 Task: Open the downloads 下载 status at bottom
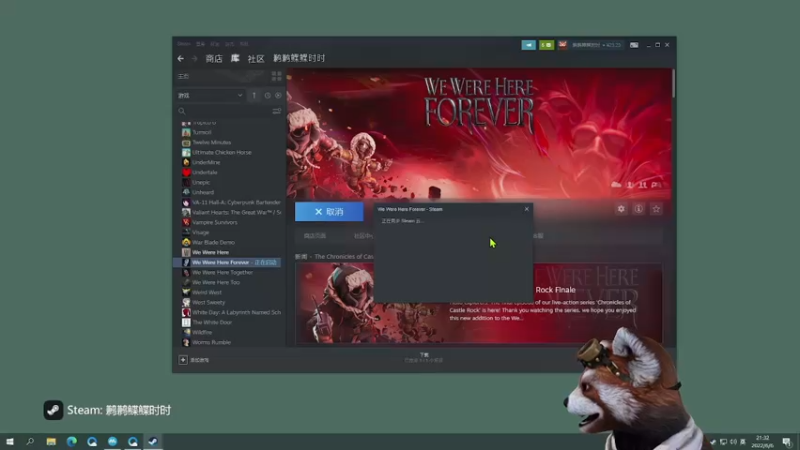click(x=424, y=358)
